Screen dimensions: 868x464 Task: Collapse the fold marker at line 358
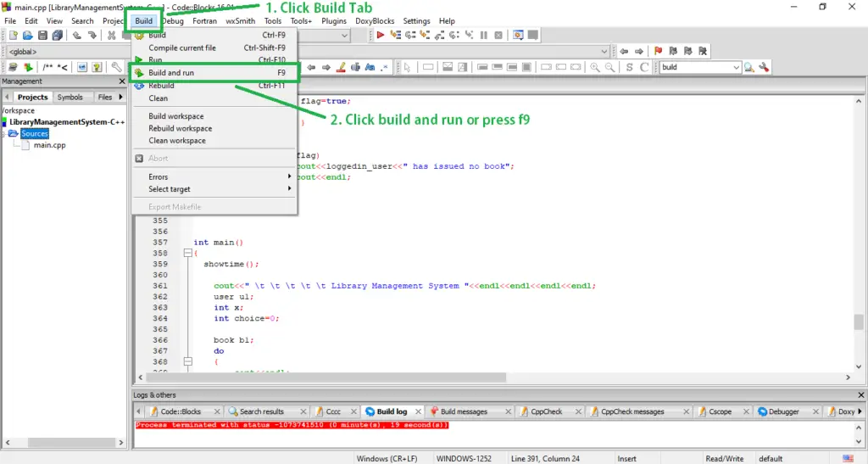point(187,253)
